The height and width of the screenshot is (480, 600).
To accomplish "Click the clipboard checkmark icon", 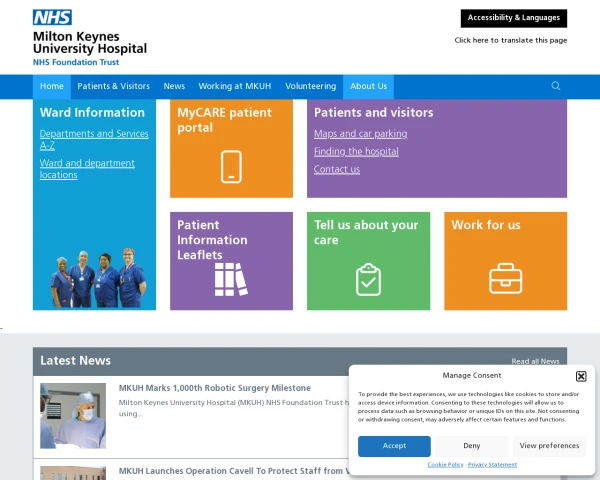I will click(x=368, y=279).
